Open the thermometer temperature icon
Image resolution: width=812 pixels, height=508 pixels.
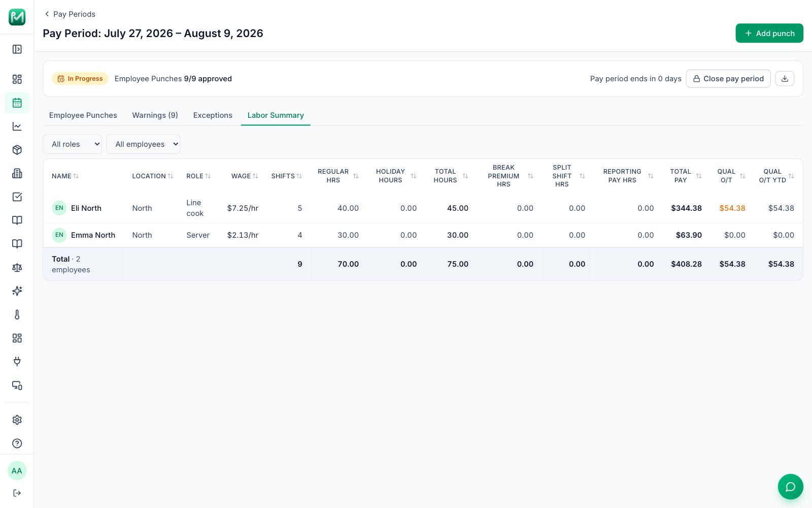17,314
